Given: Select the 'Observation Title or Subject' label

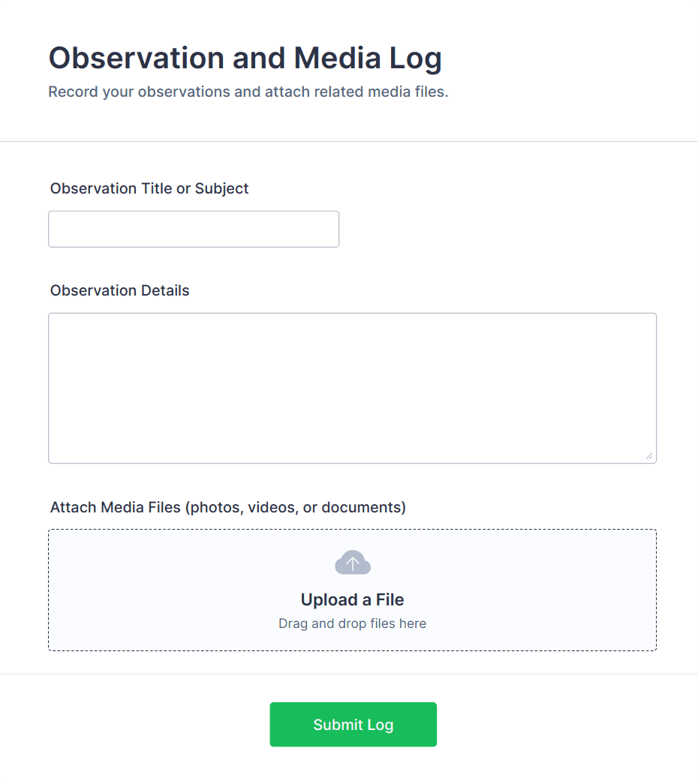Looking at the screenshot, I should pos(149,188).
